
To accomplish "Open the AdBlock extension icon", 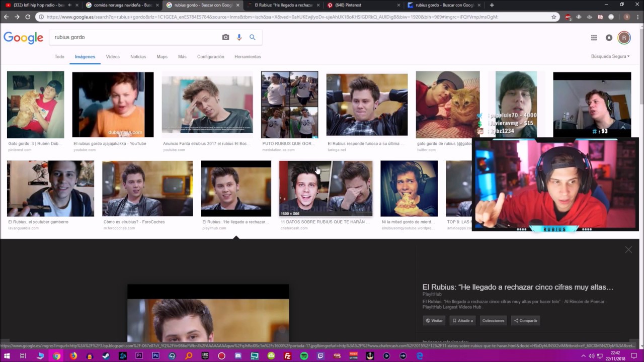I will click(568, 17).
